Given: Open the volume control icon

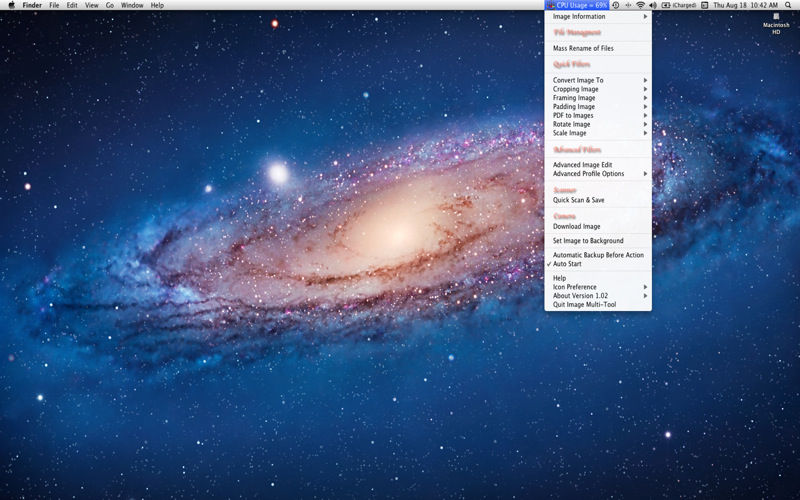Looking at the screenshot, I should coord(653,5).
